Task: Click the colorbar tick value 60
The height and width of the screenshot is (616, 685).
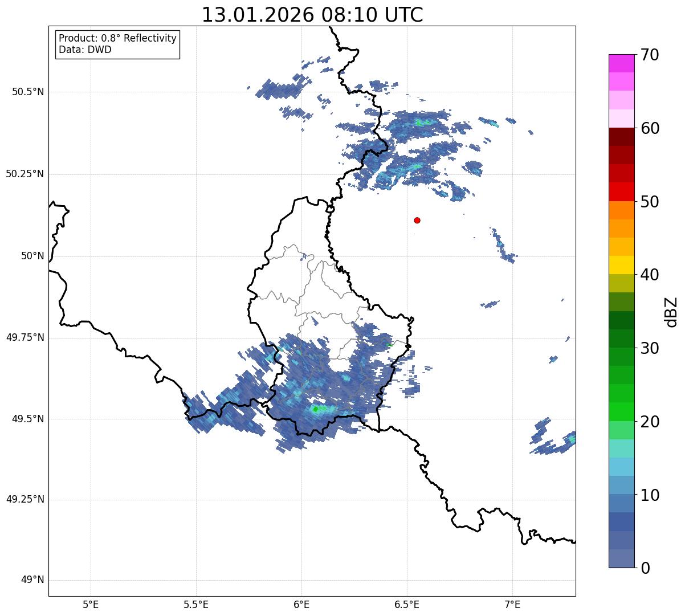Action: (650, 128)
